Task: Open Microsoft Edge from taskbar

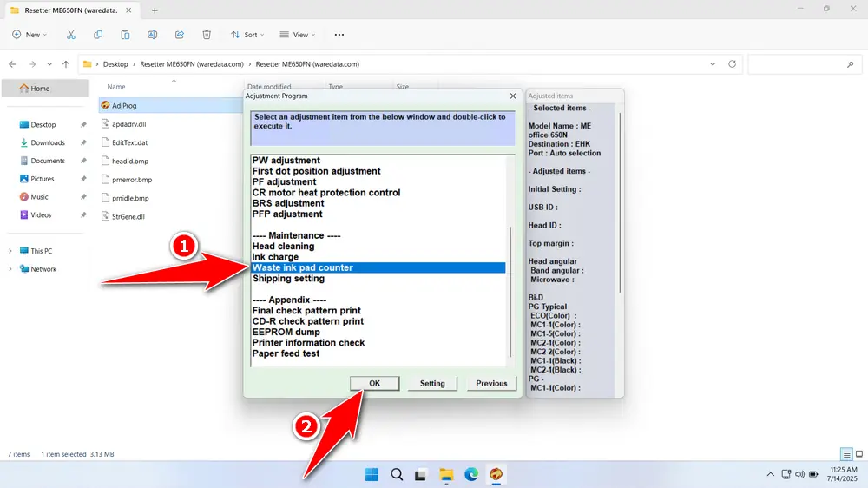Action: coord(471,474)
